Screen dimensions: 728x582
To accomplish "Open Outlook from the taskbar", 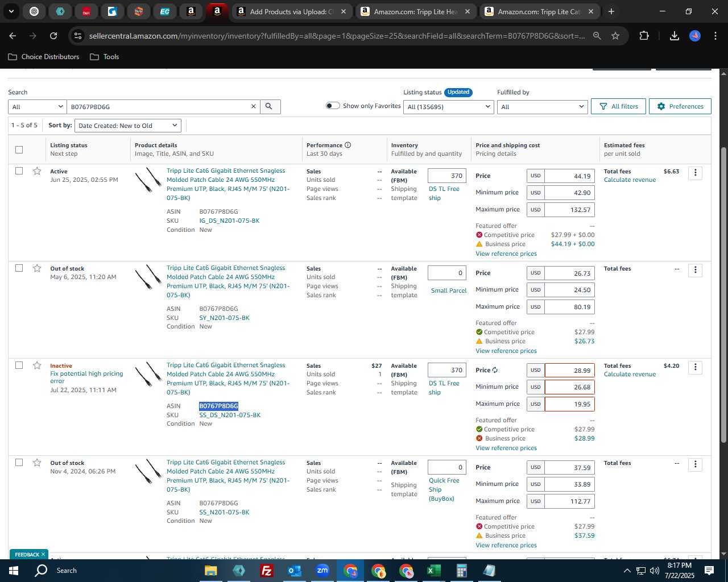I will [295, 571].
